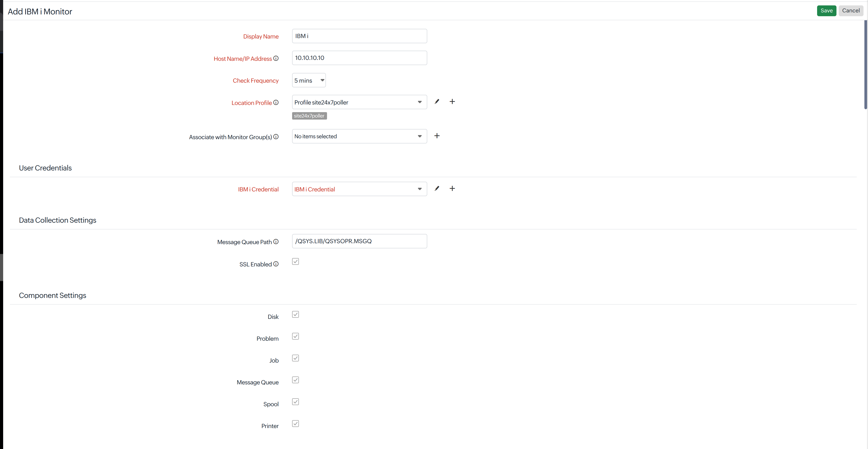868x449 pixels.
Task: Open Associate with Monitor Group(s) info icon
Action: [x=276, y=136]
